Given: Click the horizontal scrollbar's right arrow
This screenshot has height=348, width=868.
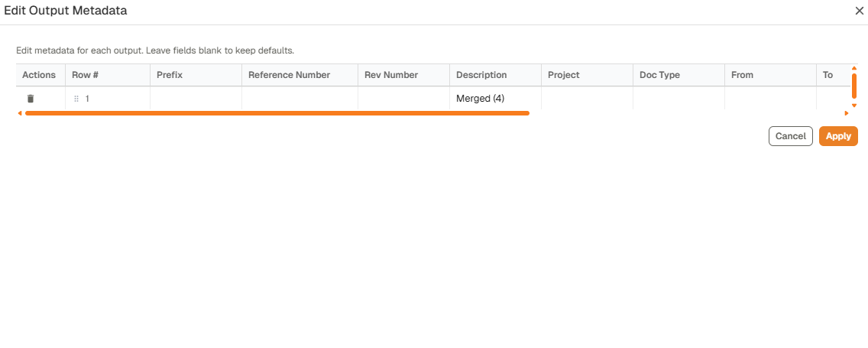Looking at the screenshot, I should click(x=847, y=113).
